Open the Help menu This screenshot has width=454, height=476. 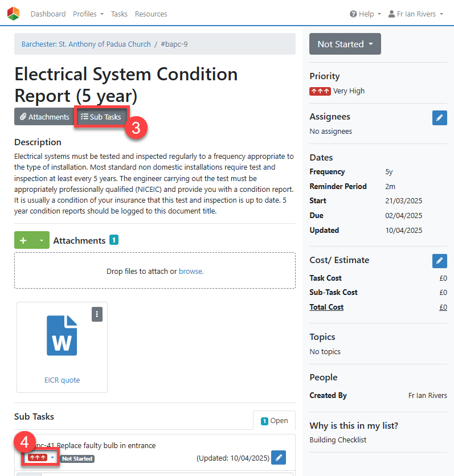click(365, 14)
